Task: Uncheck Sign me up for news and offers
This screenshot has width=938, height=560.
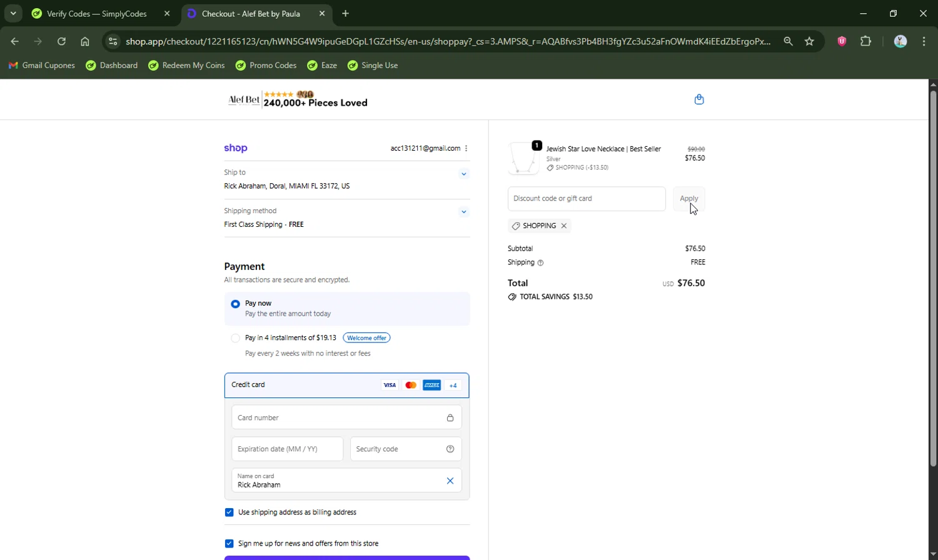Action: pyautogui.click(x=229, y=544)
